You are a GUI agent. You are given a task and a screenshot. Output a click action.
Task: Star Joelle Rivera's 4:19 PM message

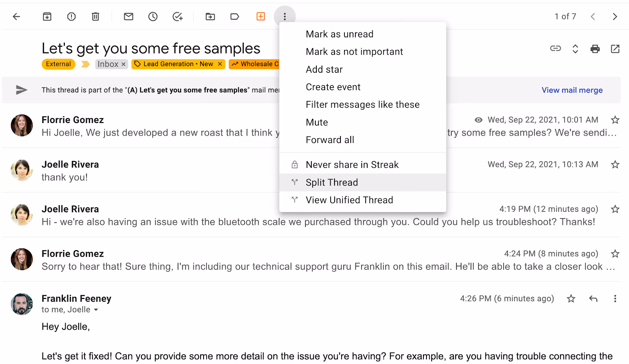[615, 209]
